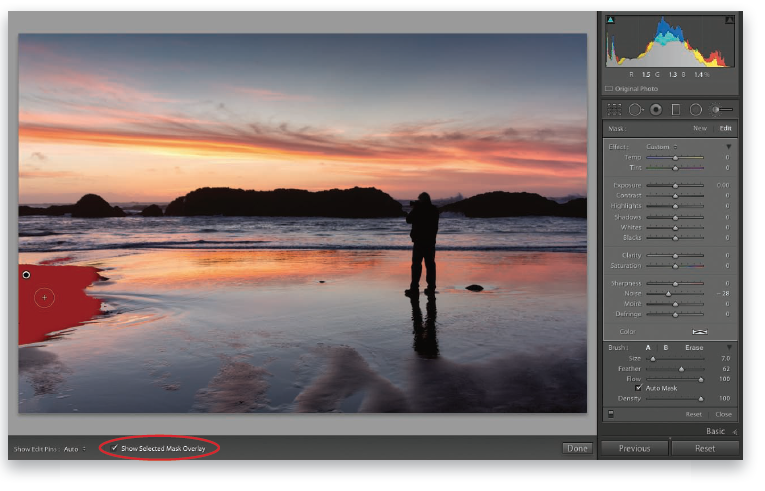Toggle highlight clipping indicator in histogram

(729, 19)
